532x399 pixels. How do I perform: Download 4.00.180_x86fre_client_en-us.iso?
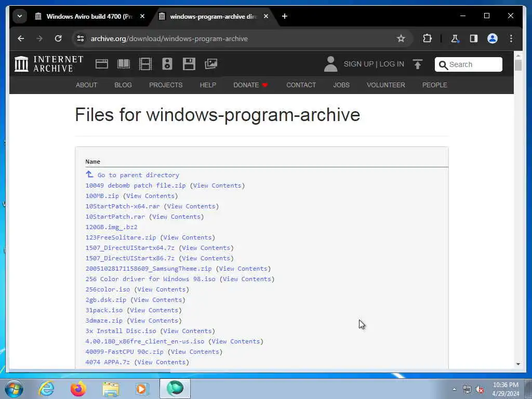[x=145, y=341]
